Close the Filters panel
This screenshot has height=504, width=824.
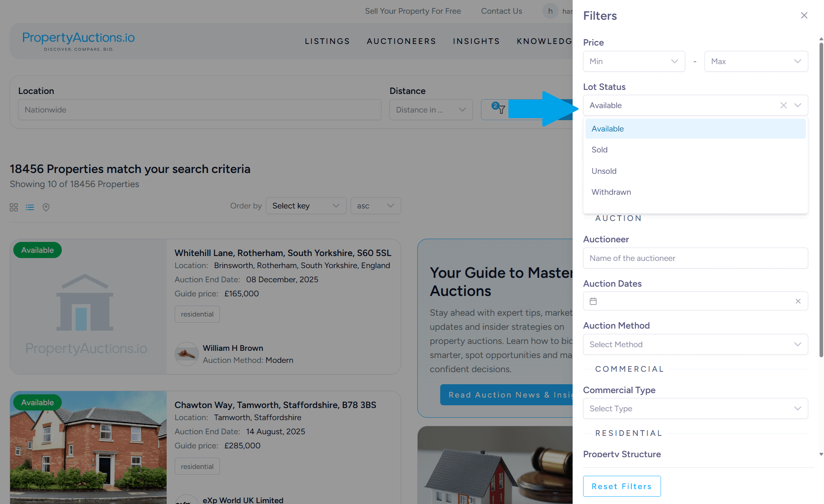804,15
